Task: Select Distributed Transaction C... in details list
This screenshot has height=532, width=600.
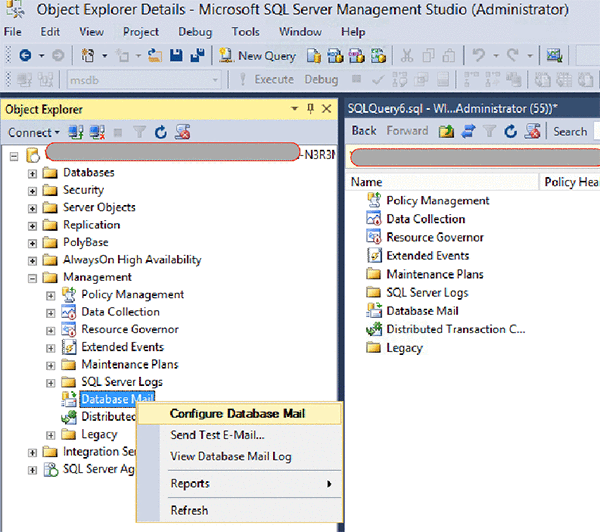Action: click(x=455, y=329)
